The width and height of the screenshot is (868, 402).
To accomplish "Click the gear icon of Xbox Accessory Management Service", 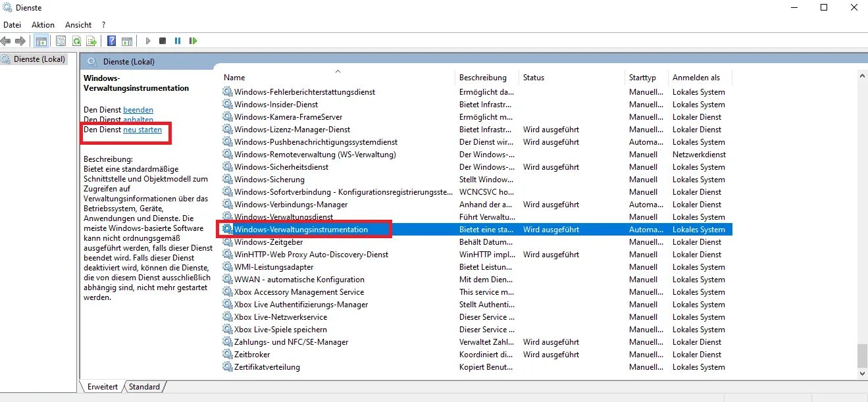I will tap(228, 291).
